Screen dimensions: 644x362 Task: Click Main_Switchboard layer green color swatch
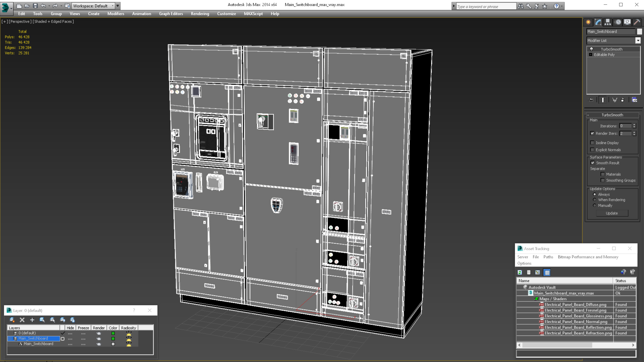click(113, 339)
